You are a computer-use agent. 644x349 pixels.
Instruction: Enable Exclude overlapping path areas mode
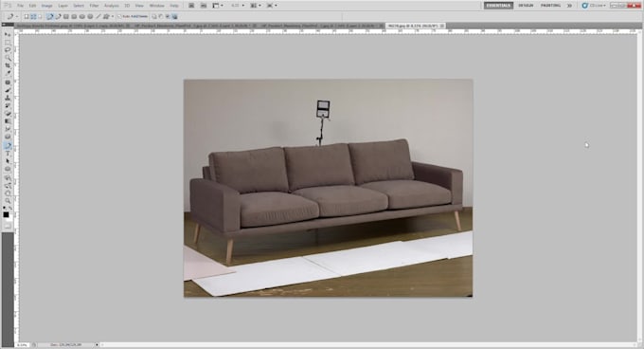[174, 16]
